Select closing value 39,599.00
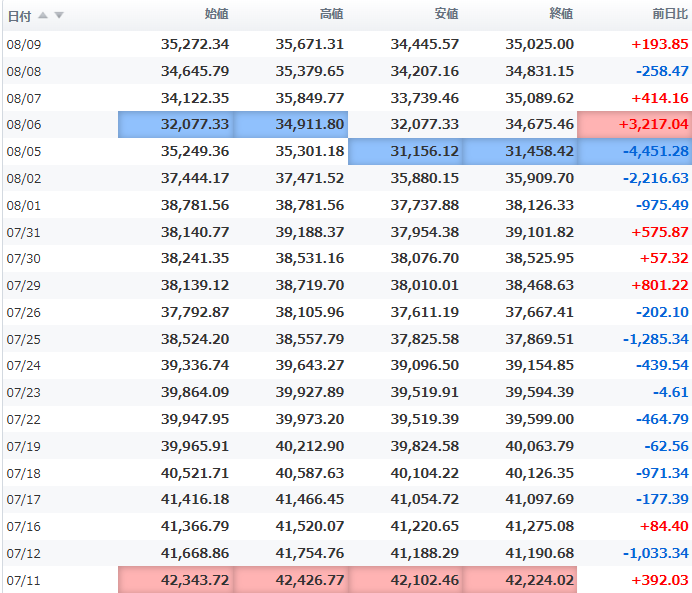692x593 pixels. [x=539, y=419]
